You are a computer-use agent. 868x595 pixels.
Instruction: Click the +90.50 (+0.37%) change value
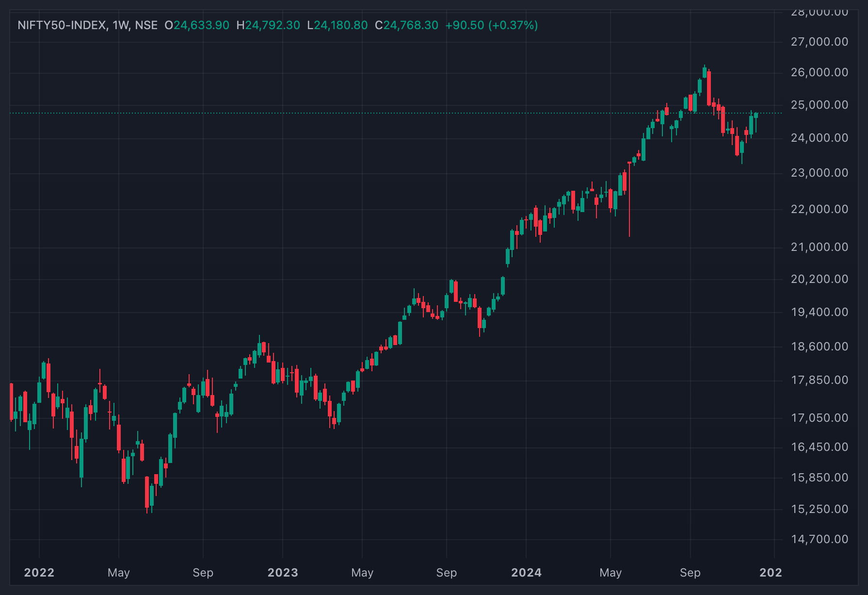[492, 25]
